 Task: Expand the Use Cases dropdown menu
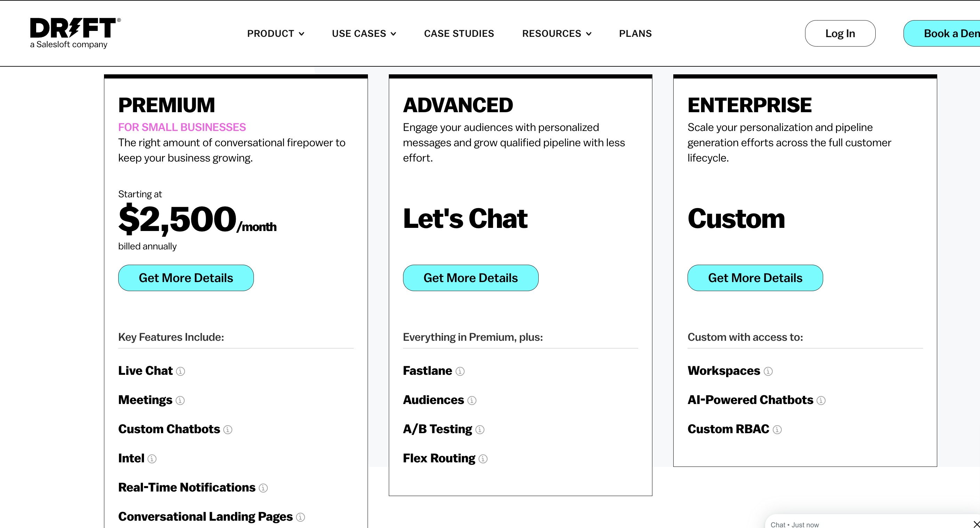click(364, 34)
